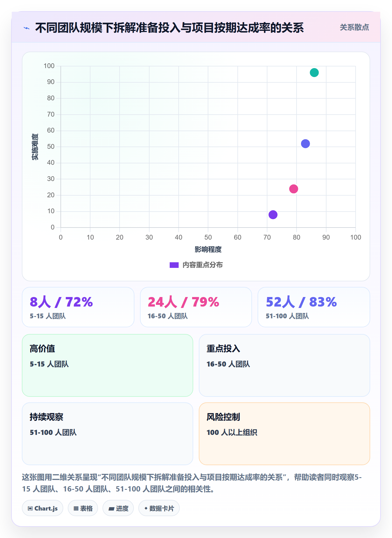Click the chart title starting with 不同团队规模

click(x=169, y=28)
